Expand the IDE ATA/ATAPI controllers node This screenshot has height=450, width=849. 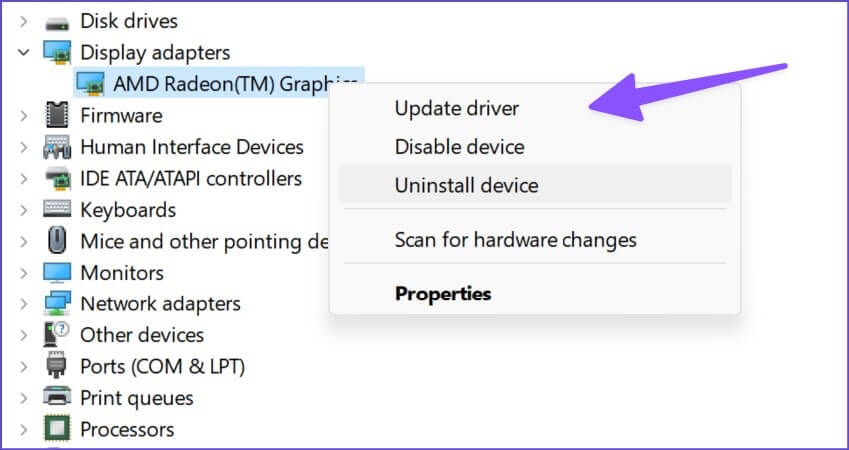click(23, 179)
